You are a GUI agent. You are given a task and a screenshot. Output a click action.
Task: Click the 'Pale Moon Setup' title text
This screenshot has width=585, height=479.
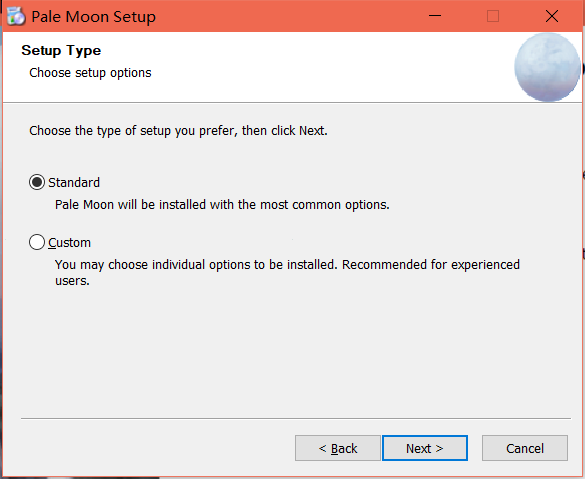tap(93, 17)
